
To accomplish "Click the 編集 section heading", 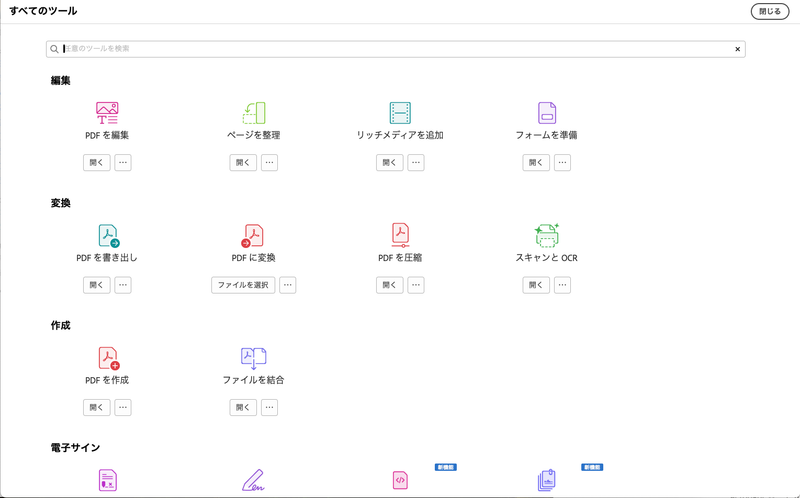I will coord(61,81).
